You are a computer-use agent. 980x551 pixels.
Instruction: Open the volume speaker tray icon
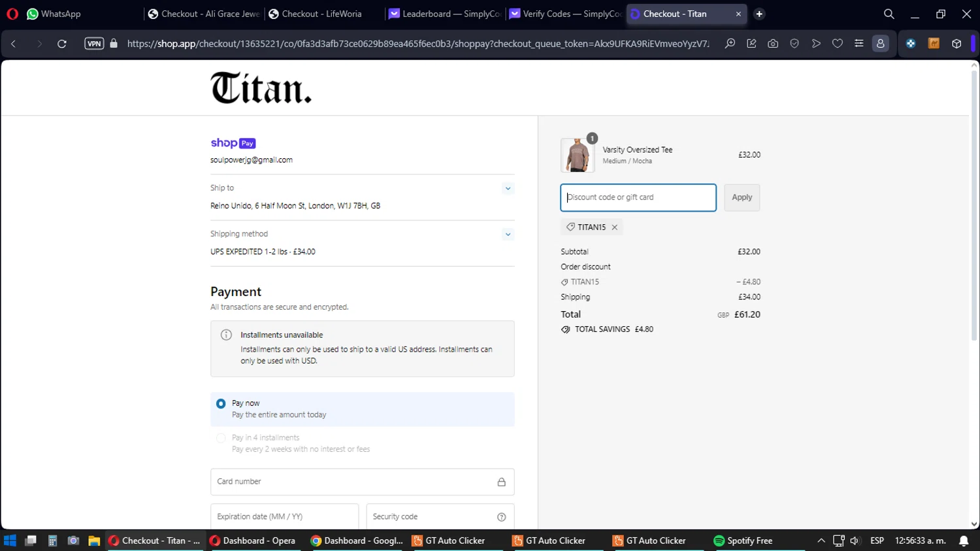pyautogui.click(x=855, y=541)
